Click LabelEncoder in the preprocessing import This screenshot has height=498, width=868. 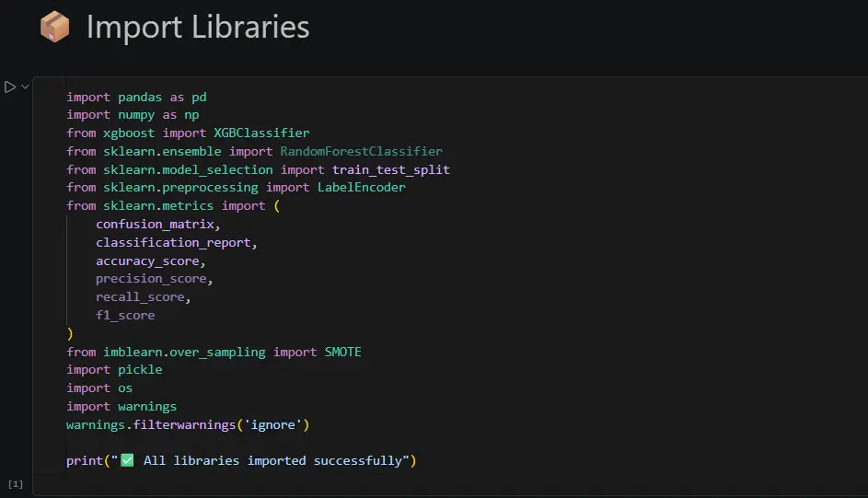pos(362,188)
